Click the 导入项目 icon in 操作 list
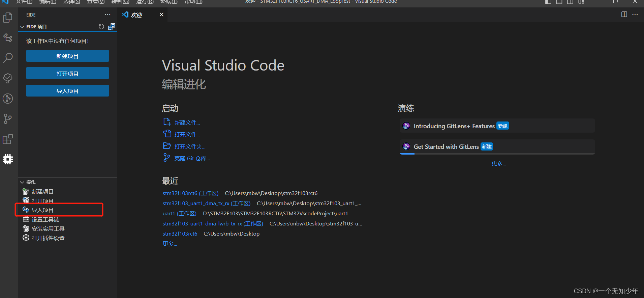This screenshot has width=644, height=298. [26, 210]
